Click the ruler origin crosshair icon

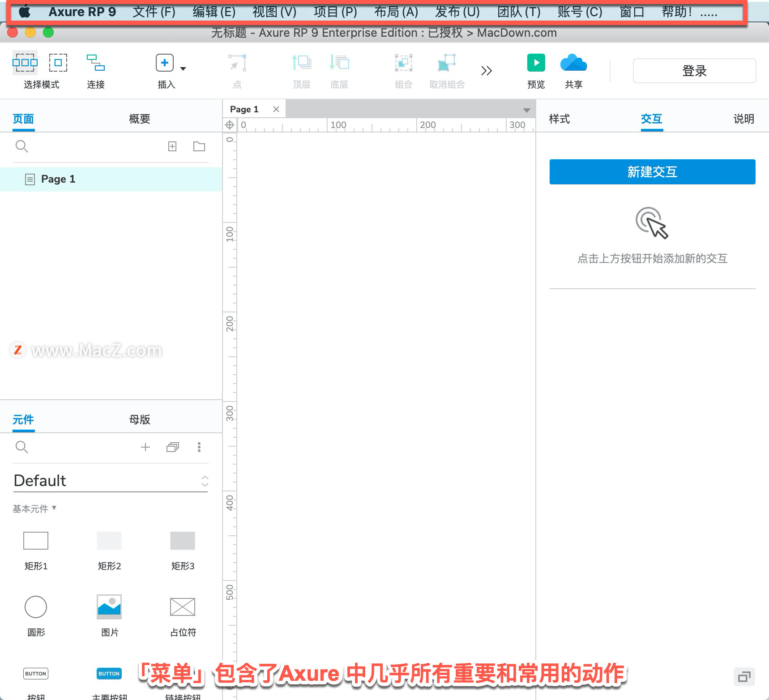point(230,125)
